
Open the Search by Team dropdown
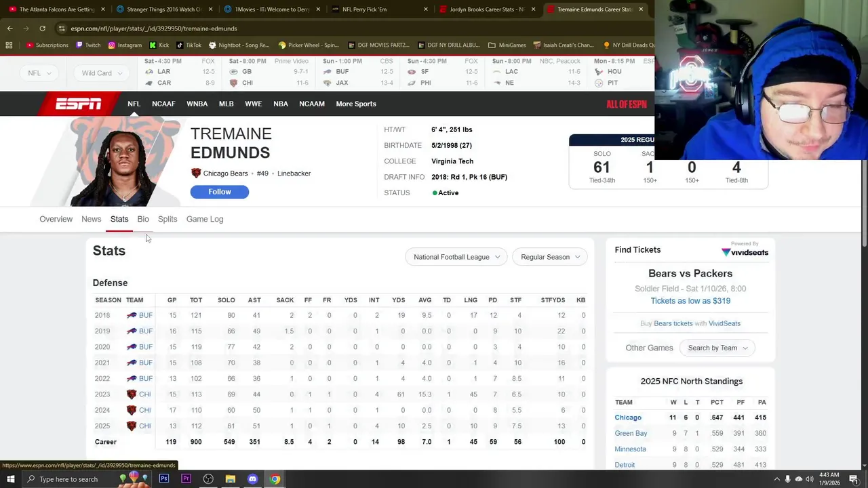pos(717,348)
